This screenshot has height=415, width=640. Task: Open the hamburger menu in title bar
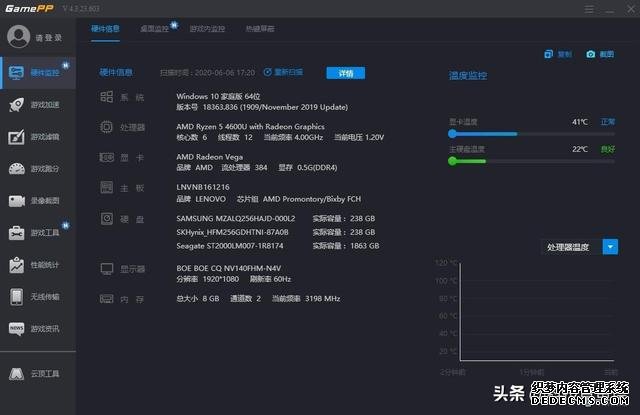point(589,9)
